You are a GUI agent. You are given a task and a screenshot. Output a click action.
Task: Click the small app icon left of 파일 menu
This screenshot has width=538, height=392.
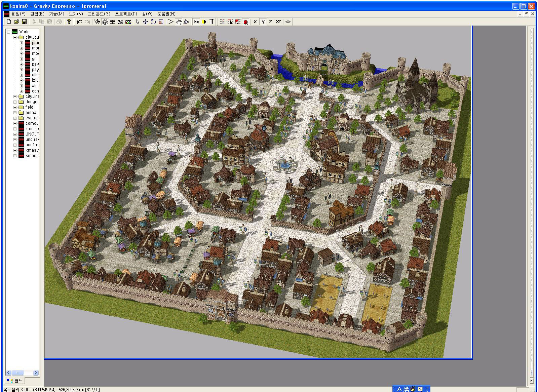(x=6, y=14)
